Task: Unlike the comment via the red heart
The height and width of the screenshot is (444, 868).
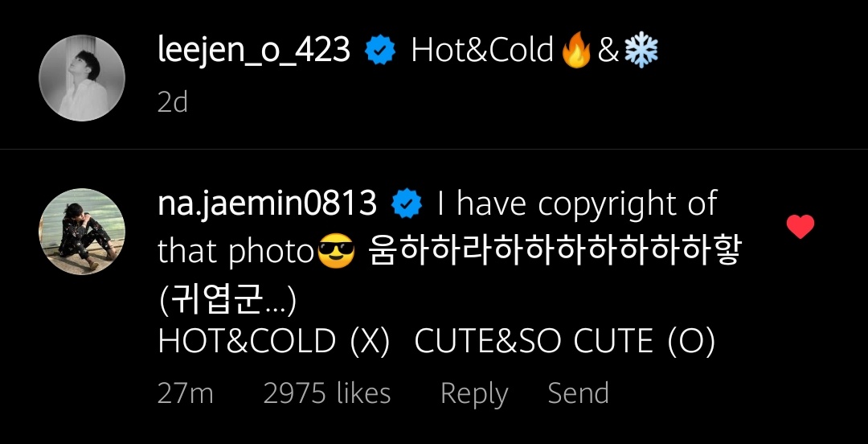Action: pos(800,227)
